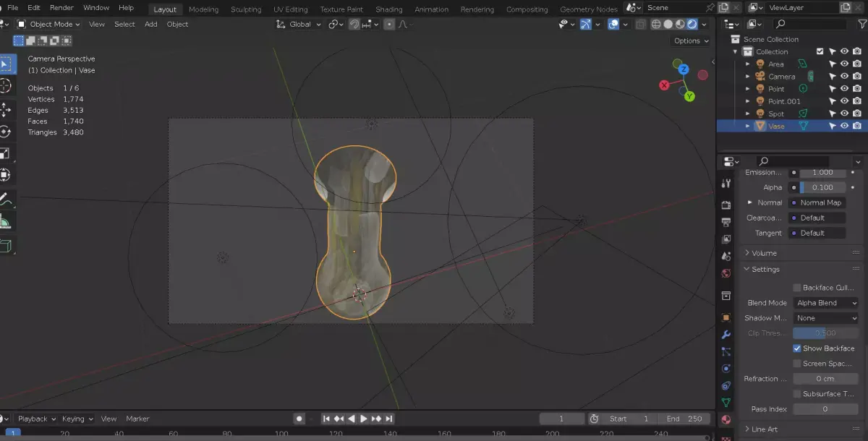The image size is (868, 441).
Task: Click the Tangent Default button
Action: click(817, 233)
